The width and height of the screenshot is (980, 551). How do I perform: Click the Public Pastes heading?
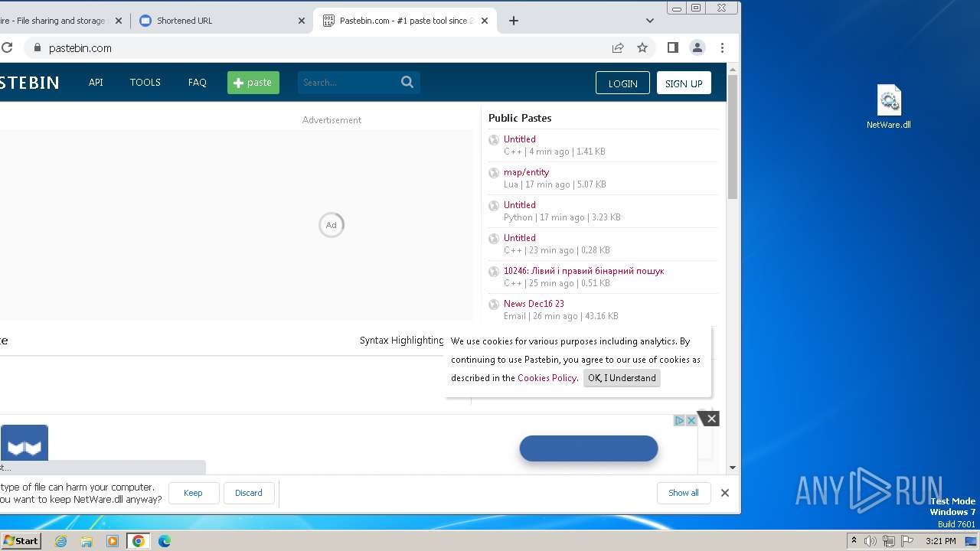pos(520,118)
